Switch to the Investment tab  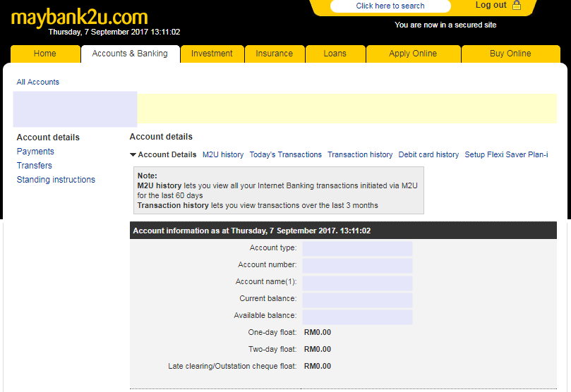click(212, 54)
